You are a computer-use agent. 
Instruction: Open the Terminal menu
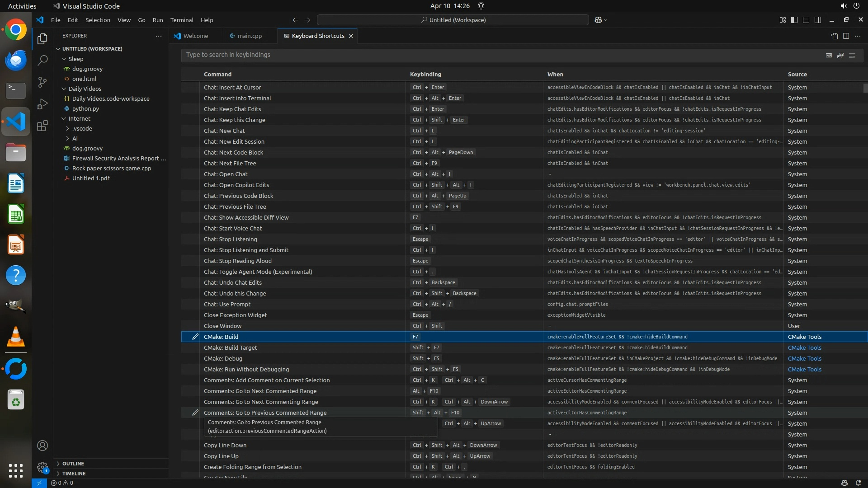(181, 20)
